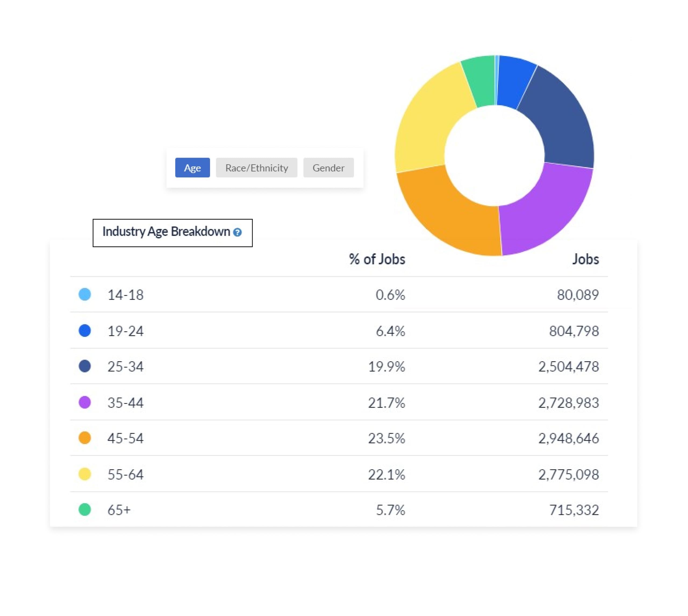Viewport: 688px width, 616px height.
Task: Click the 55-64 yellow legend dot
Action: [x=85, y=474]
